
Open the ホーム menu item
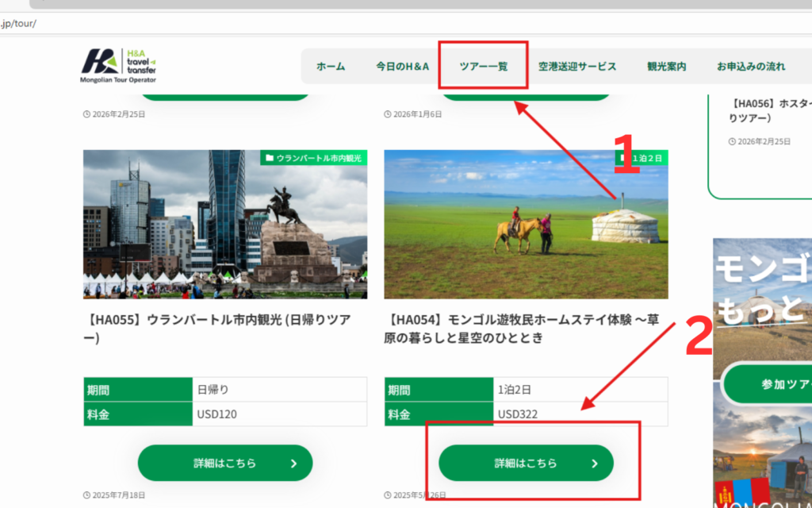tap(331, 67)
